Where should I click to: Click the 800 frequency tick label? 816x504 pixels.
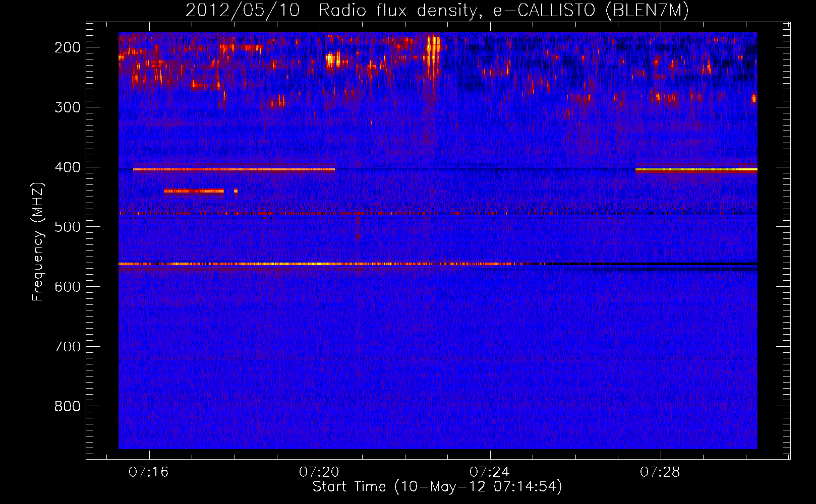point(68,406)
